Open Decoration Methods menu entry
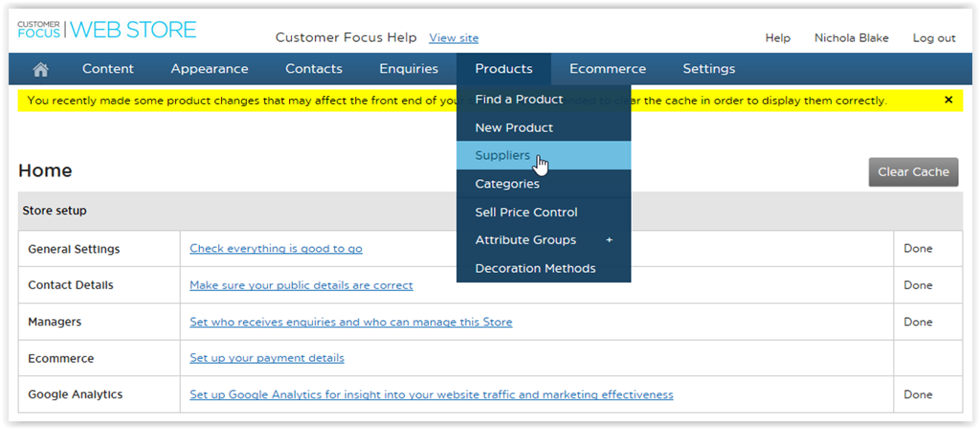Viewport: 980px width, 429px height. [x=544, y=268]
